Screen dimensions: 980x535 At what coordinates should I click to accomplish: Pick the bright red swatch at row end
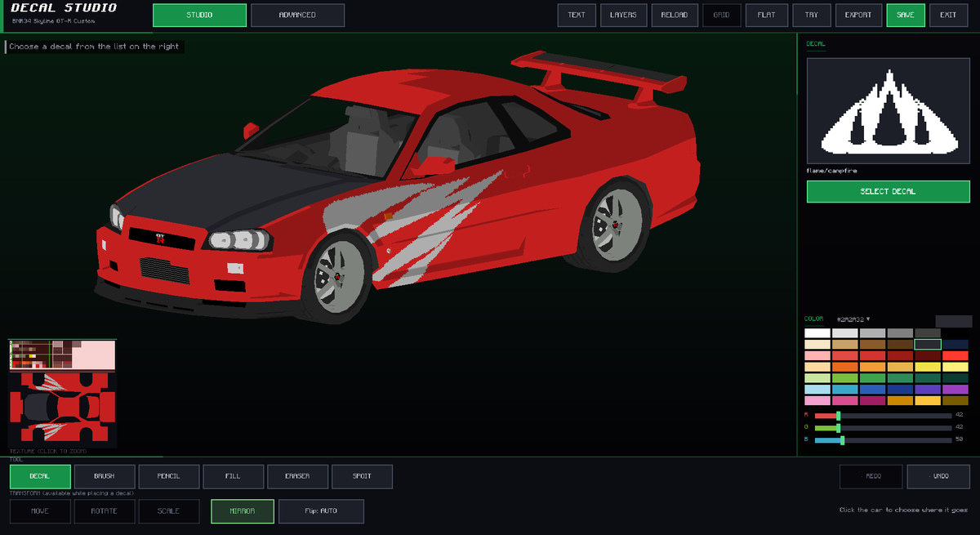click(955, 356)
